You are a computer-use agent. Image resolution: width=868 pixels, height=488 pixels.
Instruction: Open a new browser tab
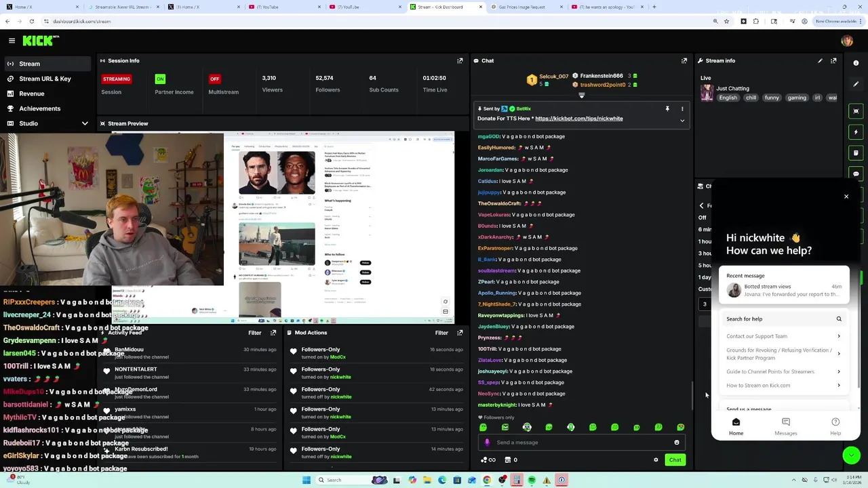pyautogui.click(x=654, y=7)
